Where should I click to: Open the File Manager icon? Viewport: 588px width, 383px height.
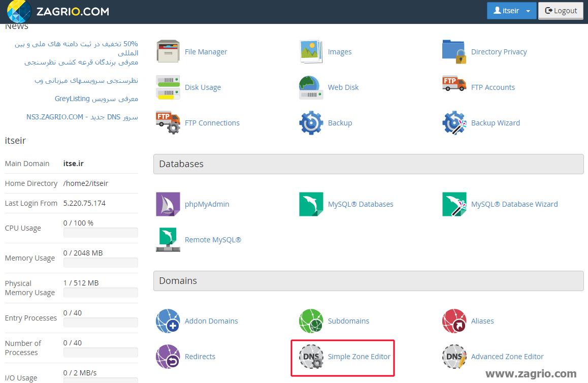click(168, 51)
